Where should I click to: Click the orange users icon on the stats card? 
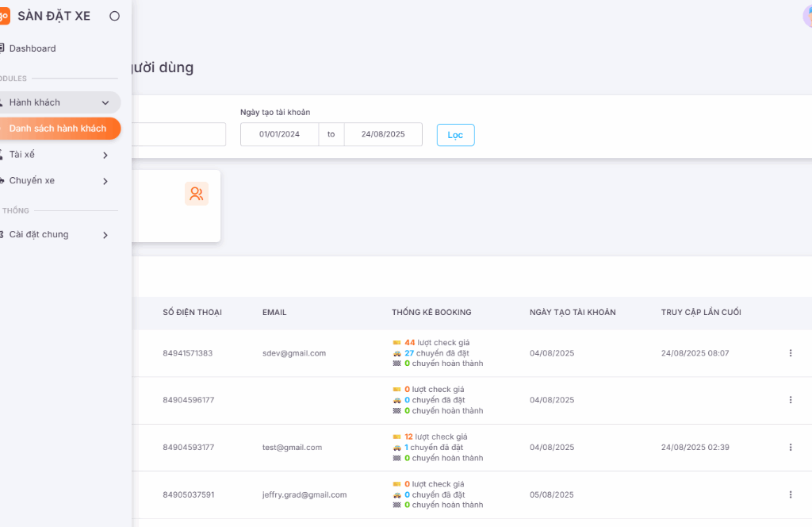(x=196, y=194)
